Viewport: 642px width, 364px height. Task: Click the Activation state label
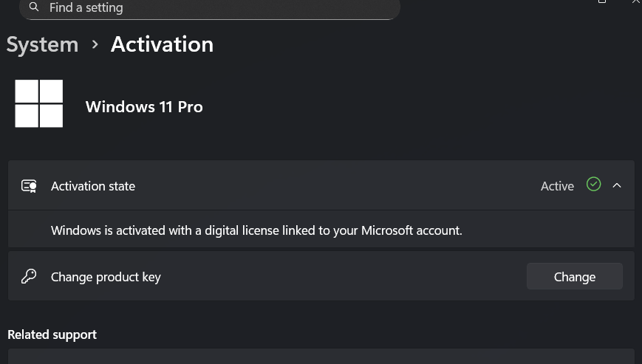point(93,186)
